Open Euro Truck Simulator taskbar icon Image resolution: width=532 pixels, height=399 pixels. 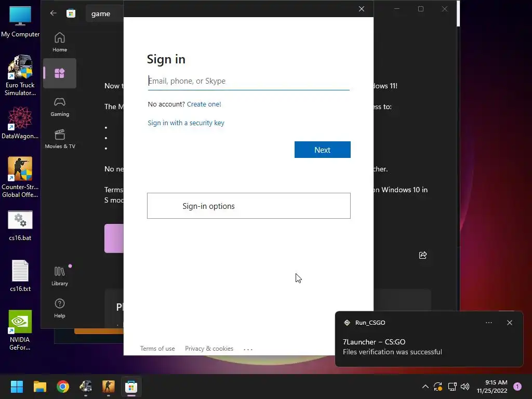click(x=86, y=387)
